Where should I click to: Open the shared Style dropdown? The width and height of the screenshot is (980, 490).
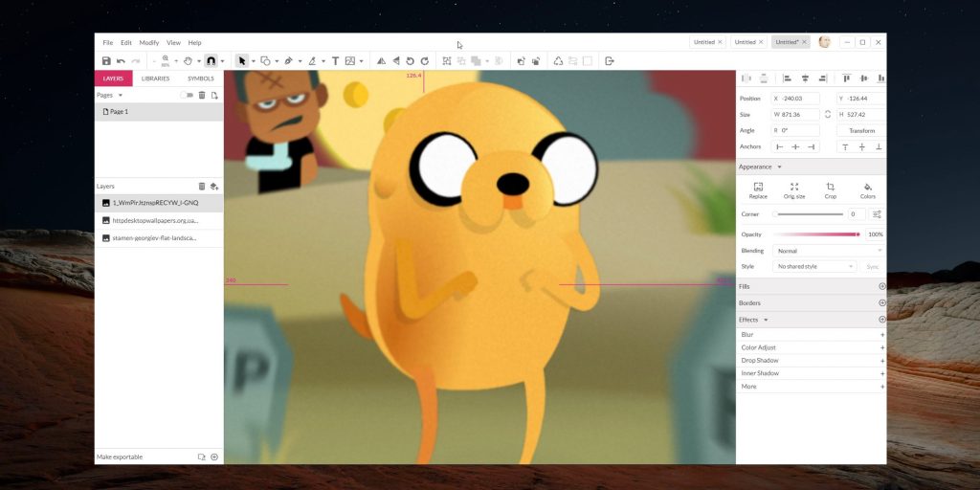click(x=814, y=266)
